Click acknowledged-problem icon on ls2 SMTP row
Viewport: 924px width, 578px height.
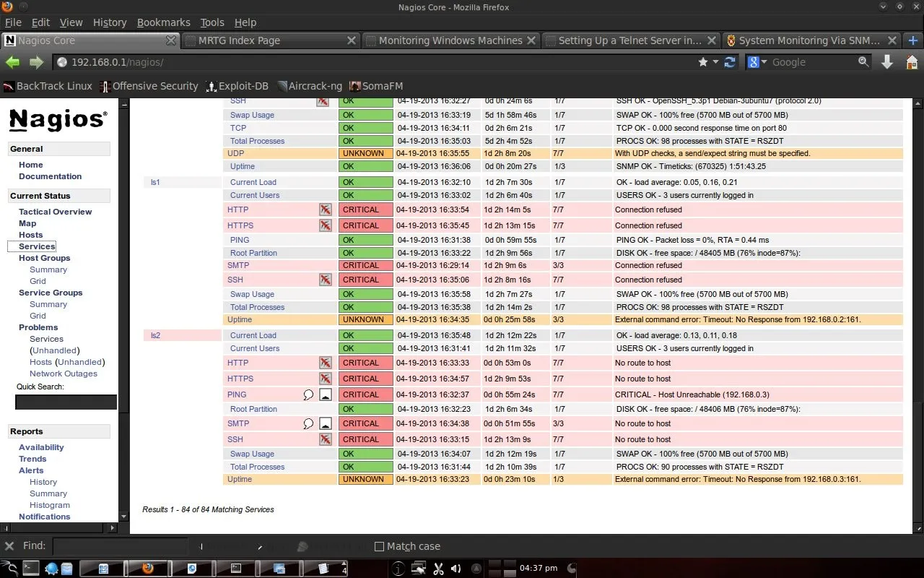(326, 423)
